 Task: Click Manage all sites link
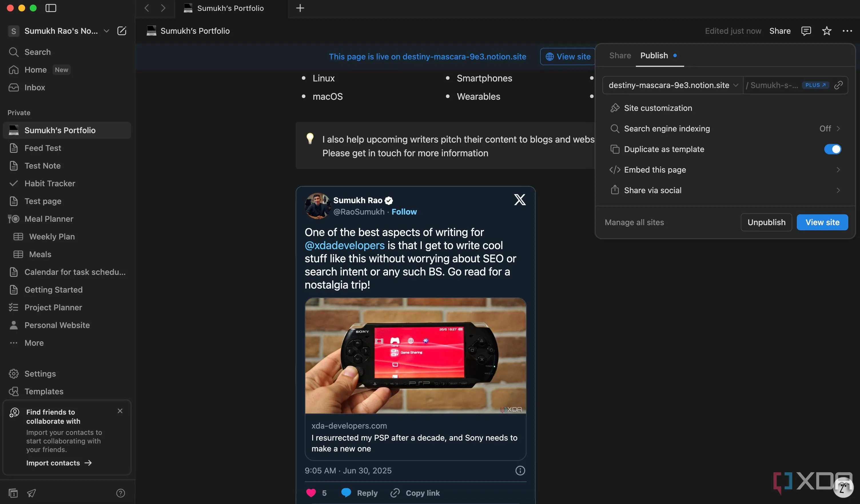click(634, 222)
